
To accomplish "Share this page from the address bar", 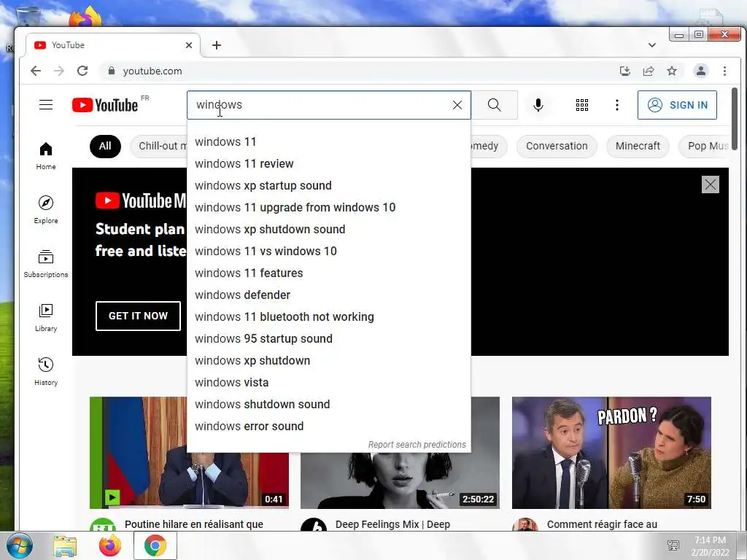I will [649, 71].
